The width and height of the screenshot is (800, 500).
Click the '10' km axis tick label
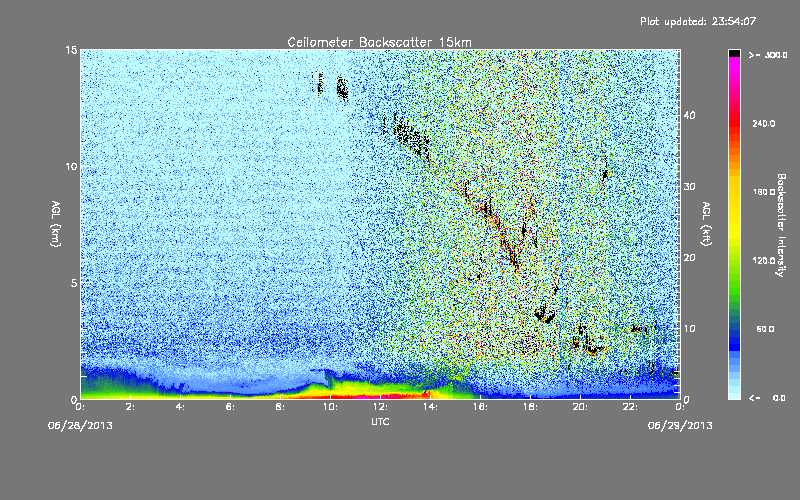(x=71, y=167)
